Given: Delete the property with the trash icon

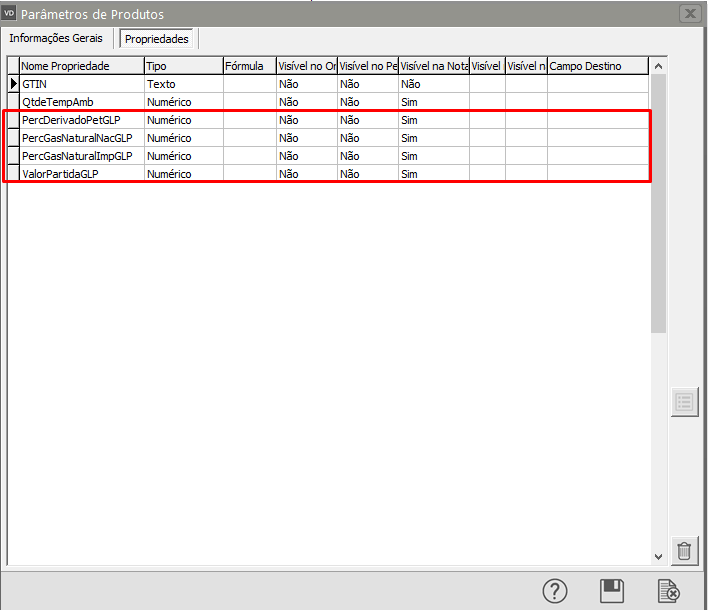Looking at the screenshot, I should tap(684, 550).
